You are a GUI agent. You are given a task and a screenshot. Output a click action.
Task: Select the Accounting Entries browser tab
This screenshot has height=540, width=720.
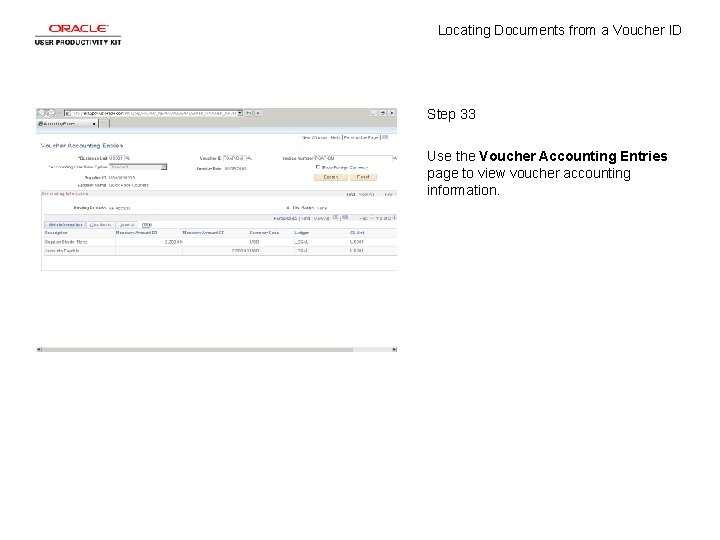click(x=67, y=124)
